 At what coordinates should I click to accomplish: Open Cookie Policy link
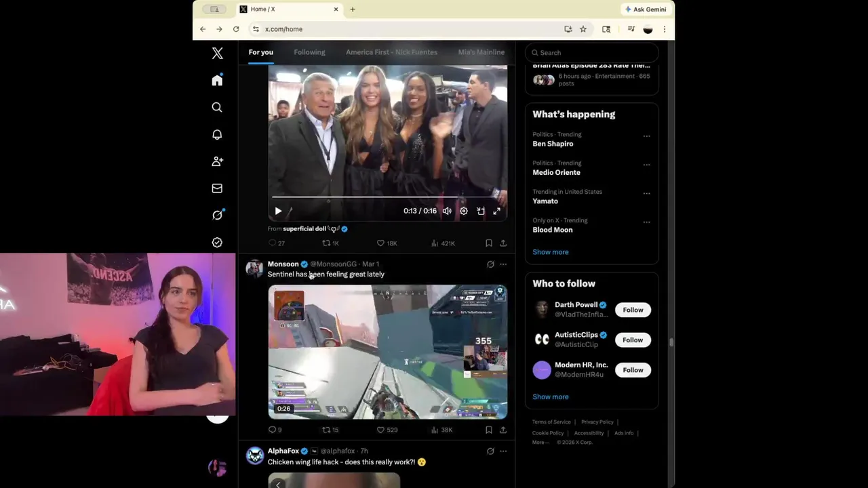(548, 433)
